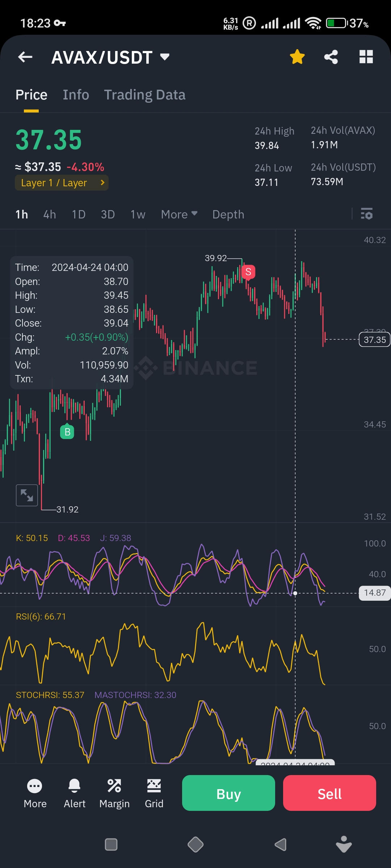Tap the 14.87 KDJ crosshair value label
The image size is (391, 868).
click(375, 593)
